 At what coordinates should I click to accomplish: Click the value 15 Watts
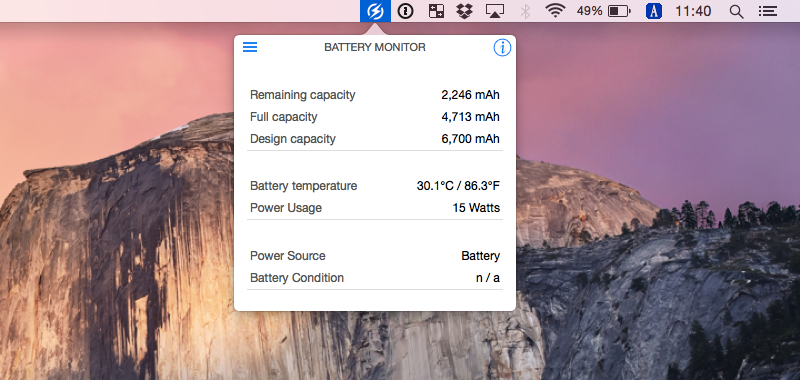coord(476,208)
